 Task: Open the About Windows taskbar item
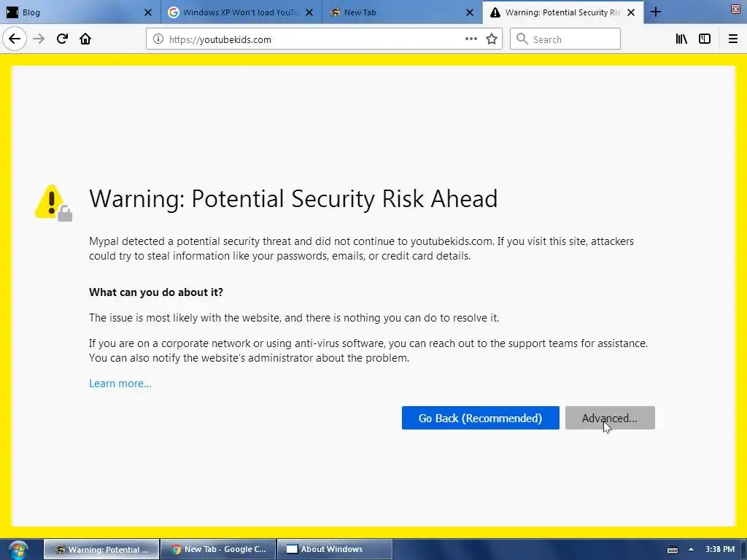[x=334, y=549]
